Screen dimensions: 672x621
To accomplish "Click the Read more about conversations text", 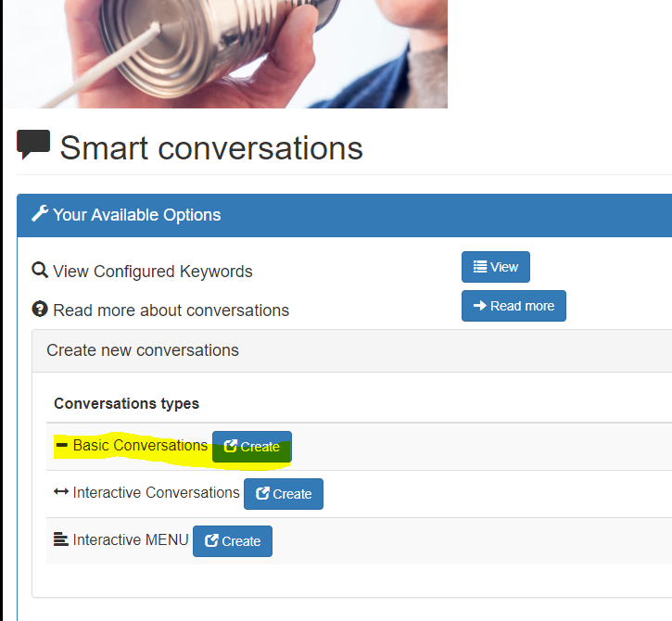I will point(171,310).
